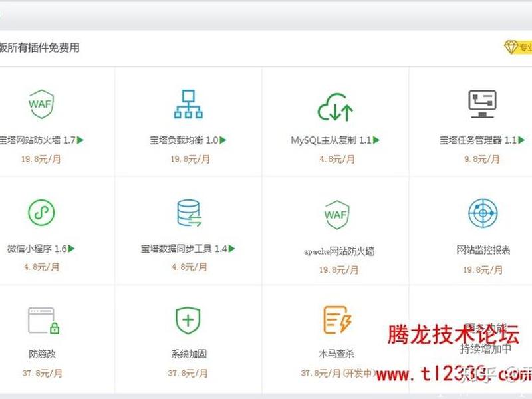Open the 微信小程序 1.6 plugin title
532x399 pixels.
[x=37, y=249]
